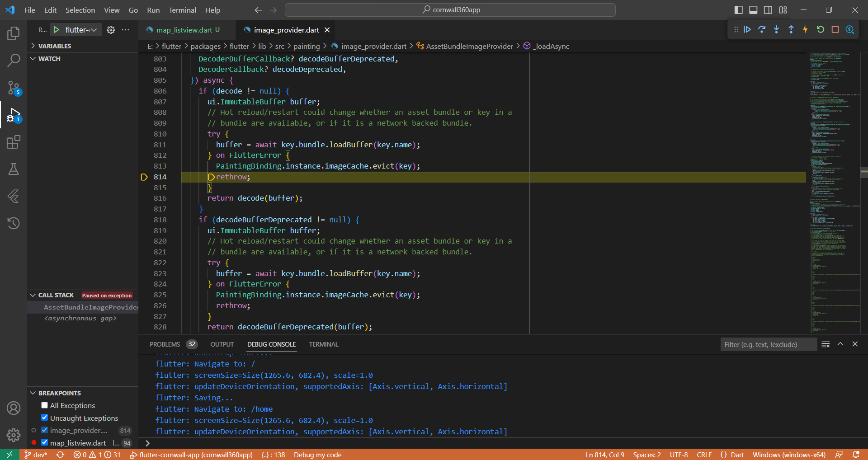This screenshot has height=460, width=868.
Task: Stop the debugging session
Action: pyautogui.click(x=835, y=30)
